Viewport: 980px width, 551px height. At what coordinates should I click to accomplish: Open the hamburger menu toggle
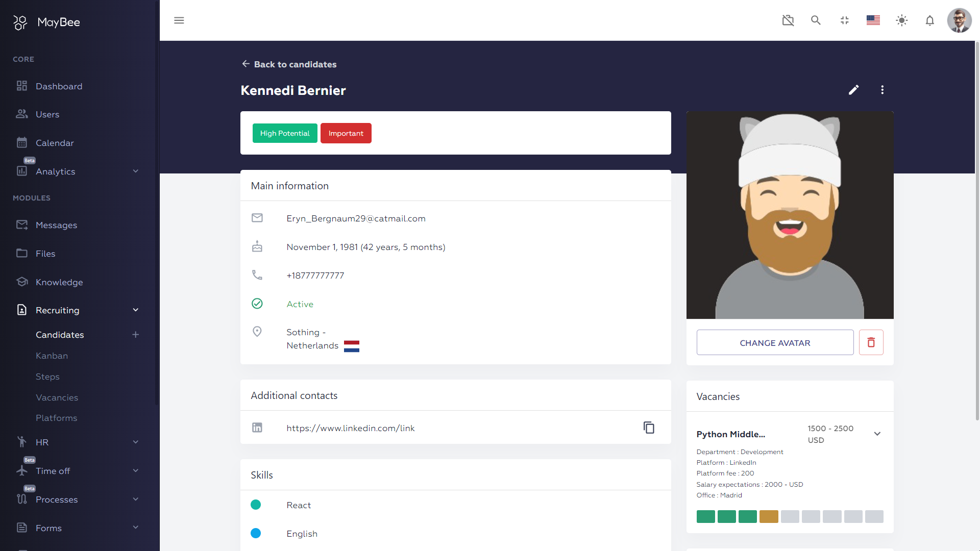tap(179, 20)
